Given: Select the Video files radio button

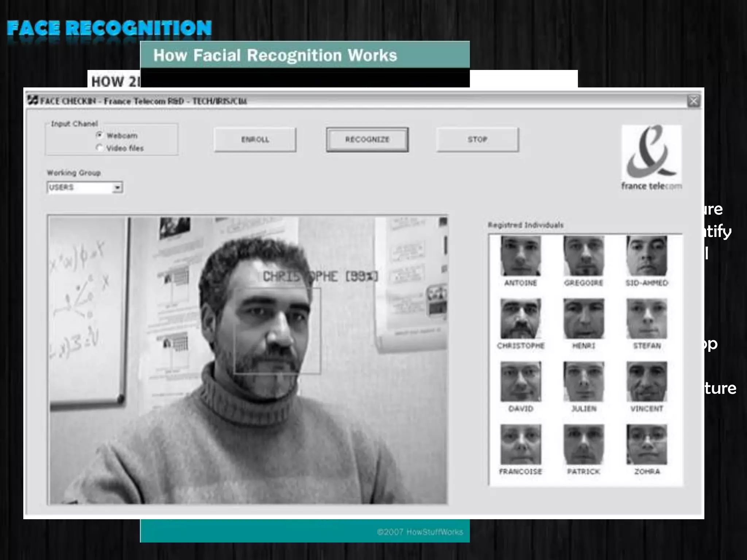Looking at the screenshot, I should pyautogui.click(x=99, y=148).
